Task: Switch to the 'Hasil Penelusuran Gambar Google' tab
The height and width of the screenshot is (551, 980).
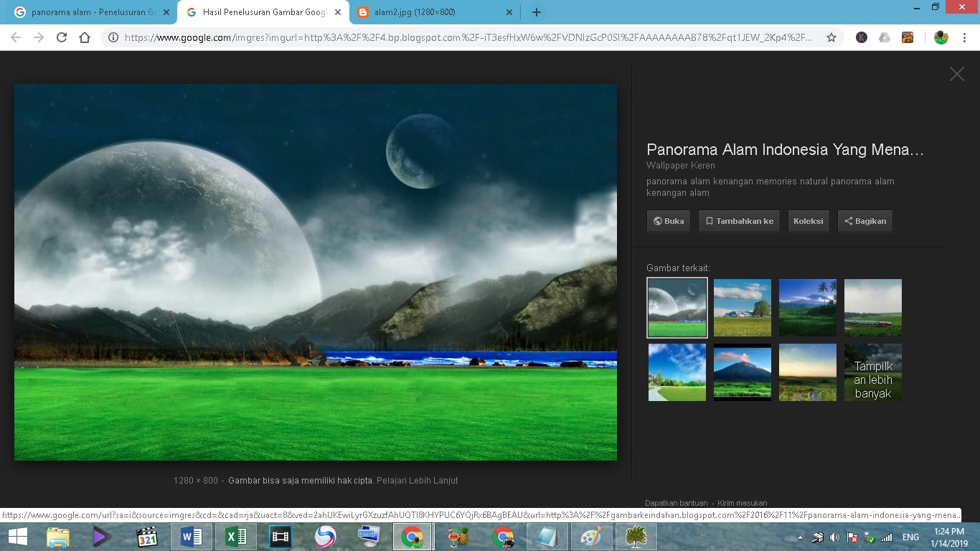Action: (x=263, y=12)
